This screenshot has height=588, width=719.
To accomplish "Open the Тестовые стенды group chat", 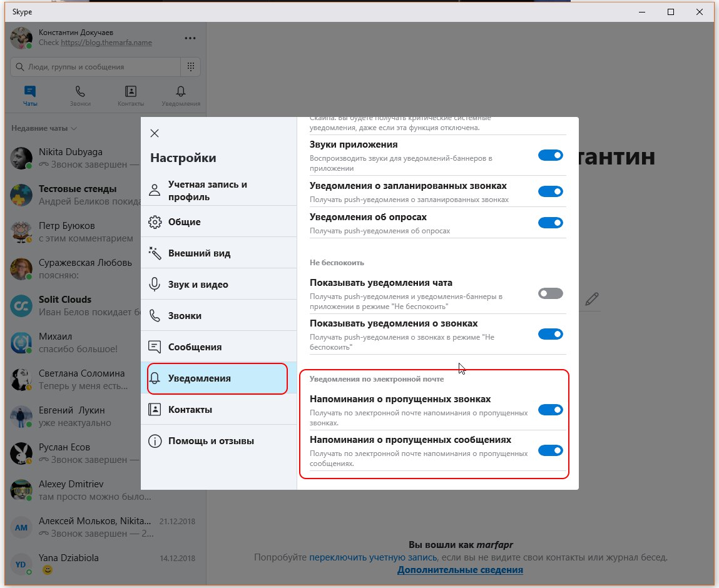I will point(73,195).
